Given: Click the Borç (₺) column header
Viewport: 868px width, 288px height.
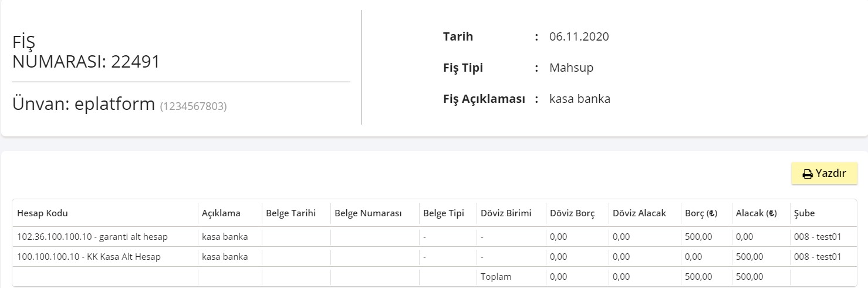Looking at the screenshot, I should coord(701,213).
